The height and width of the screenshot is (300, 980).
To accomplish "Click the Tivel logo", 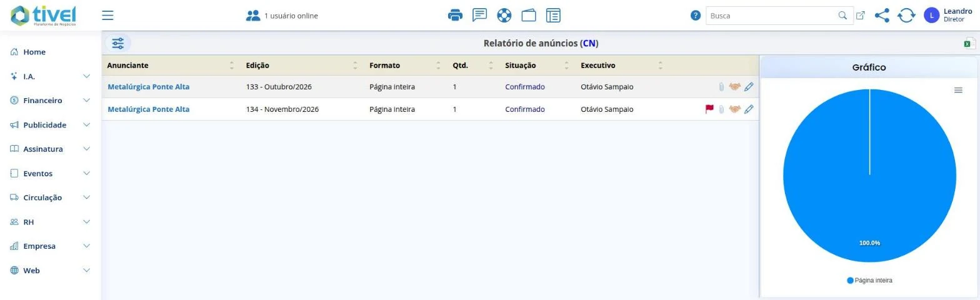I will [43, 16].
